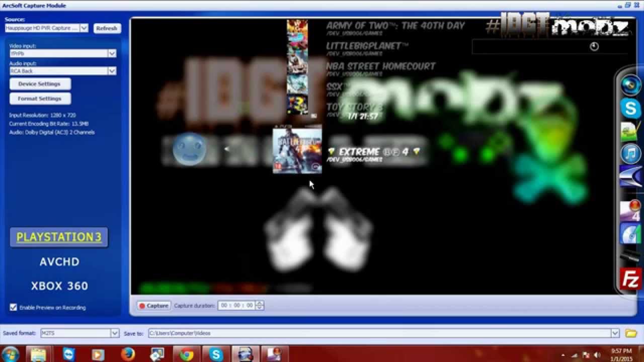The width and height of the screenshot is (644, 362).
Task: Open the taskbar icon between Firefox and Chrome
Action: click(157, 354)
